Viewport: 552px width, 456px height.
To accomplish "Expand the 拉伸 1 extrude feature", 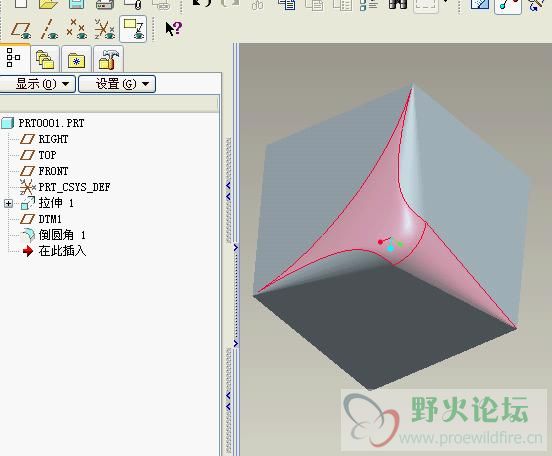I will [8, 204].
